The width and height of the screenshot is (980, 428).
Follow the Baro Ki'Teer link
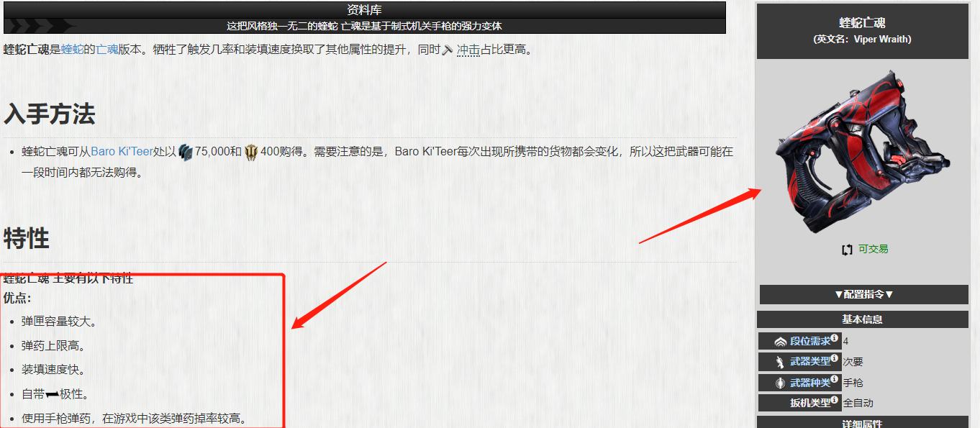(x=122, y=152)
